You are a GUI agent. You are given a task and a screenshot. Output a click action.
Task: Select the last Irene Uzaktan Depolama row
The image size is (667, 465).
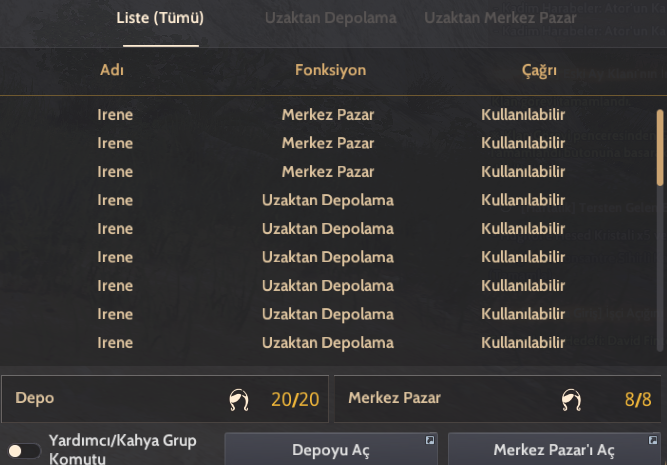pos(328,342)
